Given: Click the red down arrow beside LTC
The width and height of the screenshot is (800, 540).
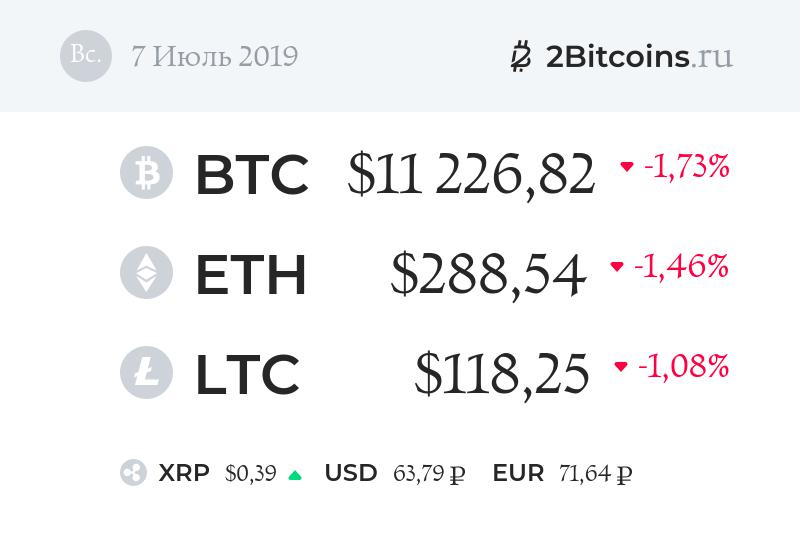Looking at the screenshot, I should coord(621,367).
